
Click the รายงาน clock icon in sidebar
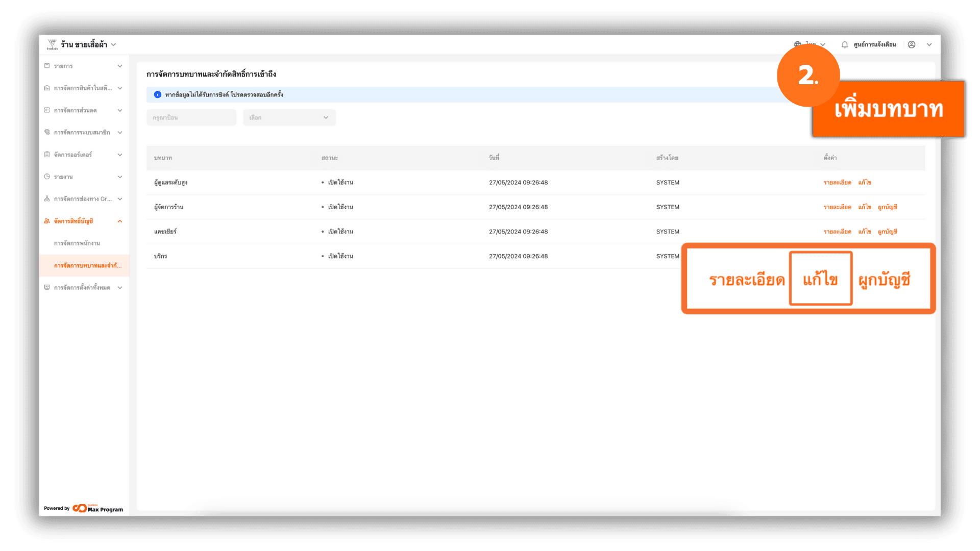click(47, 177)
